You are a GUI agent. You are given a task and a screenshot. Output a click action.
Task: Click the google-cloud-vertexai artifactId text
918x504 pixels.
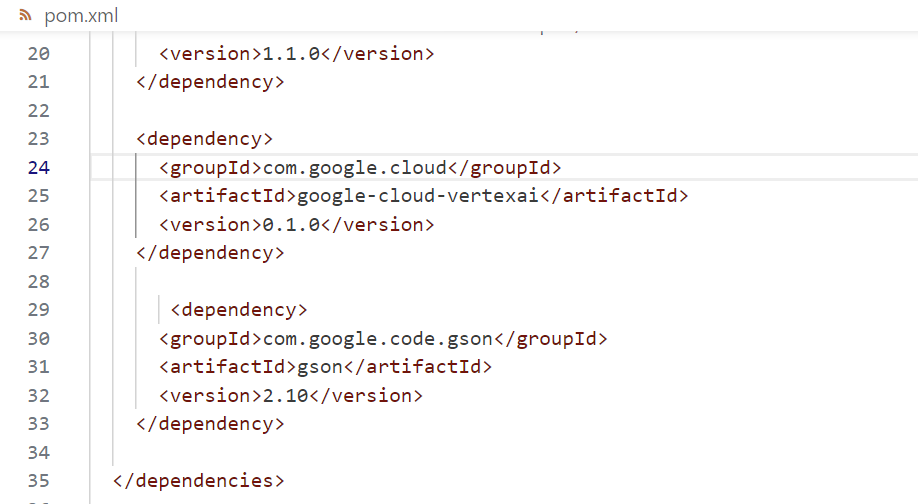pos(418,196)
